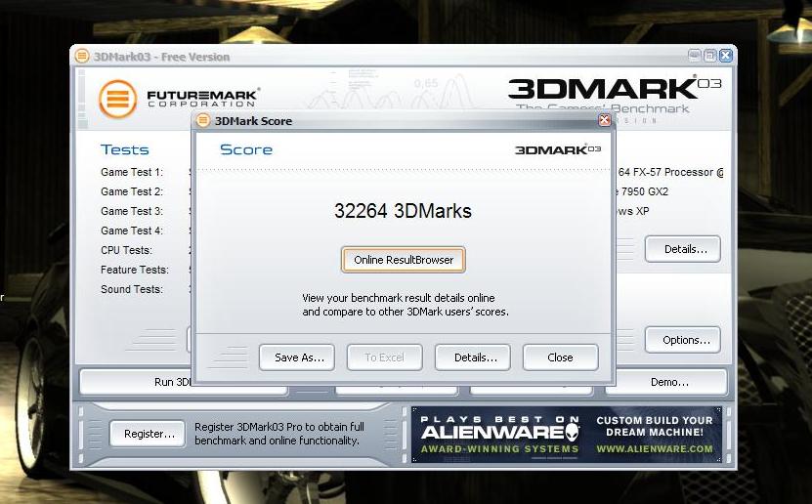The image size is (812, 504).
Task: Maximize the 3DMark03 main window
Action: (x=710, y=56)
